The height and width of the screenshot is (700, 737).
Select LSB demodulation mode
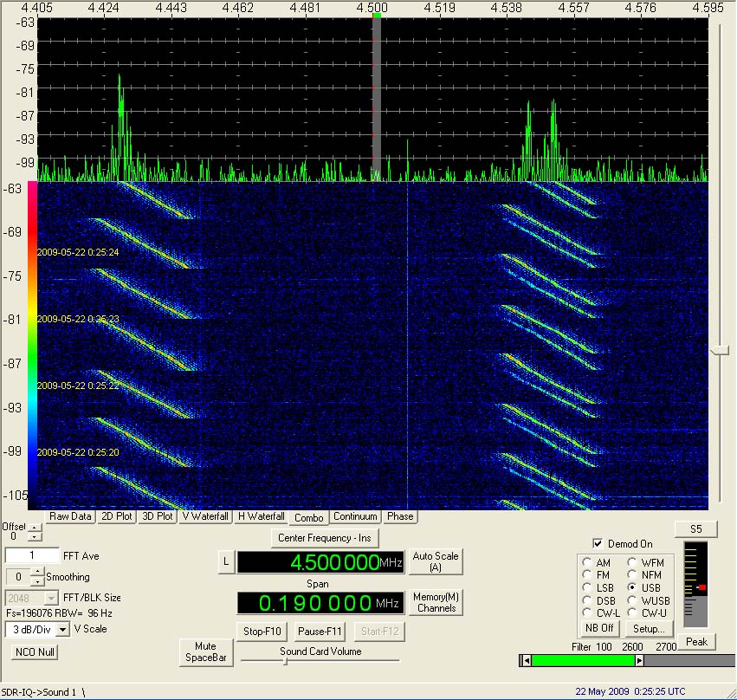coord(586,587)
